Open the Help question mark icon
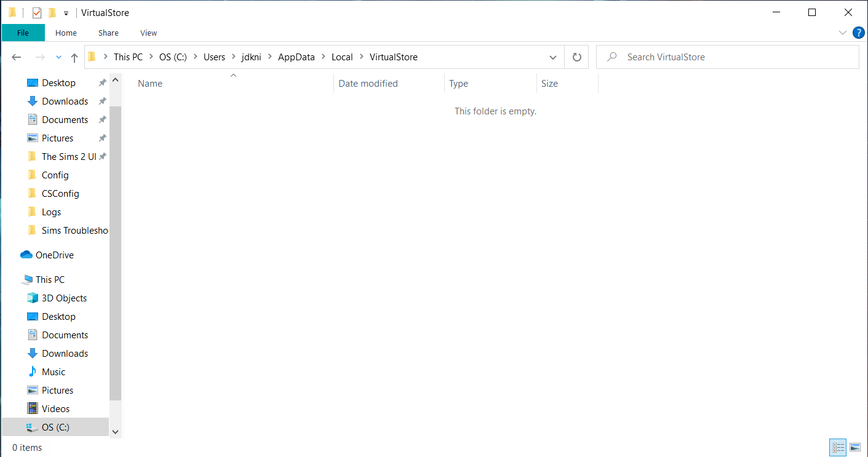The image size is (868, 457). click(x=859, y=33)
